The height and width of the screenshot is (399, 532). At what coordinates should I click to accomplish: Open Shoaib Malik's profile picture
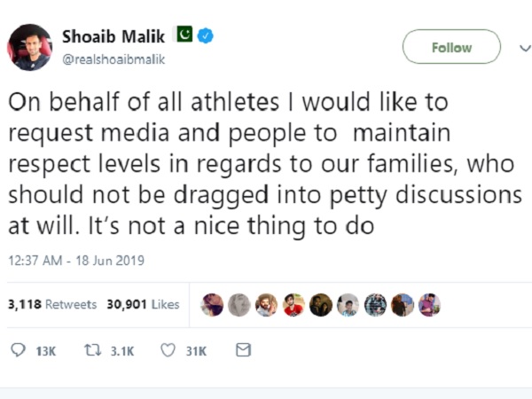(29, 47)
